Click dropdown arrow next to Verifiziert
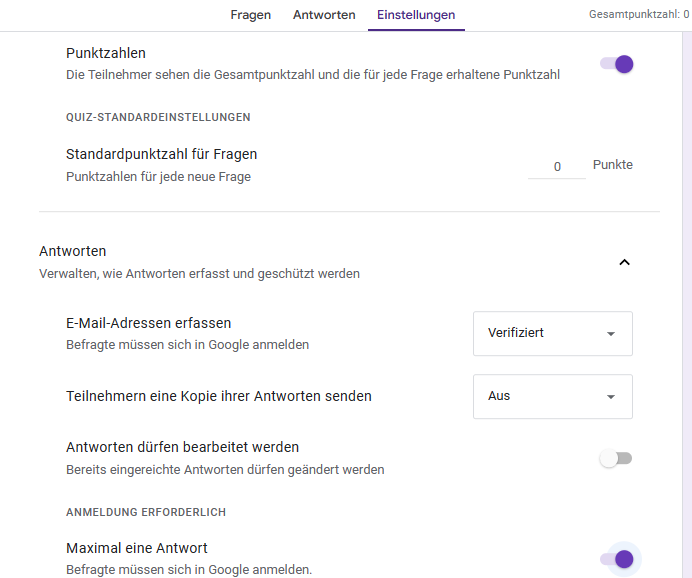Screen dimensions: 692x578 point(611,334)
